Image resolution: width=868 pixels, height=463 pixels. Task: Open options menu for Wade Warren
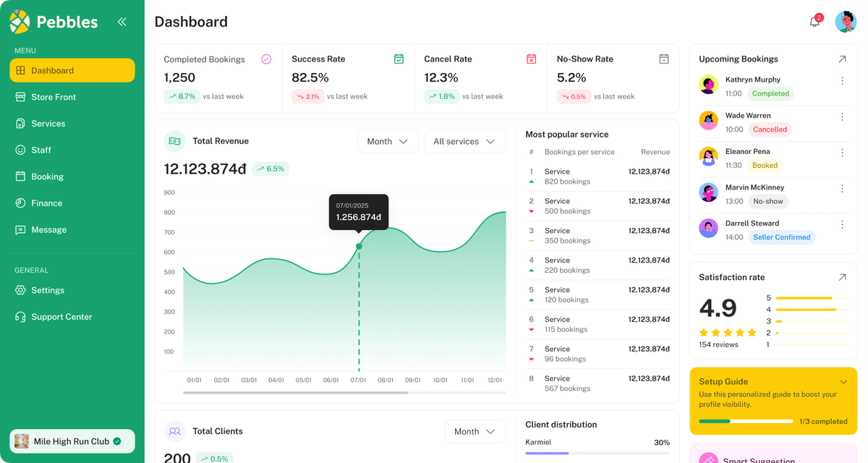pyautogui.click(x=842, y=116)
